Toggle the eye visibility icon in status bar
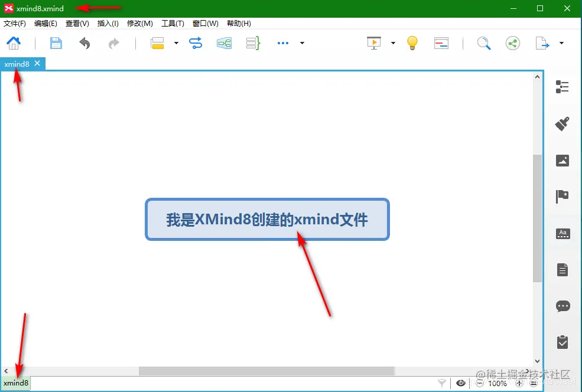582x392 pixels. point(461,383)
